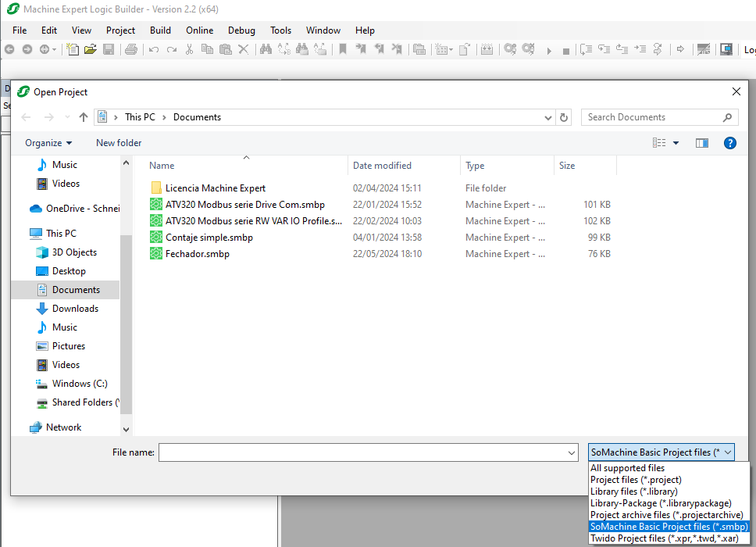Click the Open Project folder toolbar icon

click(90, 49)
